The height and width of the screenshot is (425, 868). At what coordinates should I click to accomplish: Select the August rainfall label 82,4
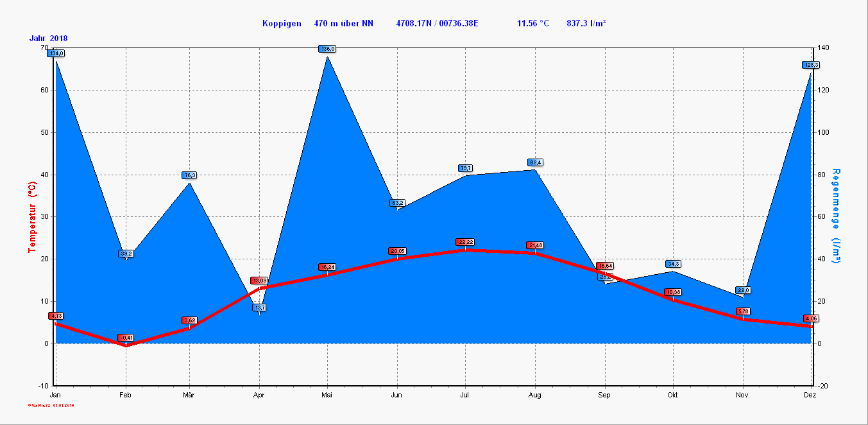(x=536, y=162)
